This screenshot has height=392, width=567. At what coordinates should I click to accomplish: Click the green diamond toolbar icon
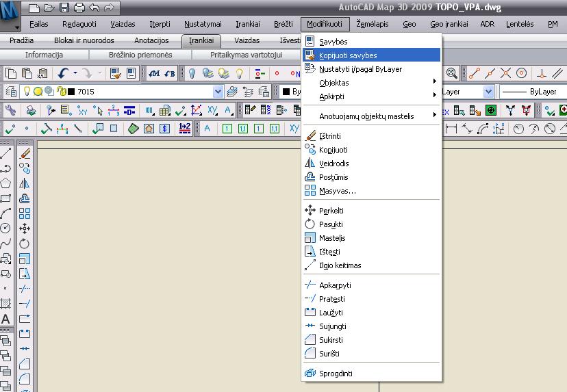[x=134, y=128]
